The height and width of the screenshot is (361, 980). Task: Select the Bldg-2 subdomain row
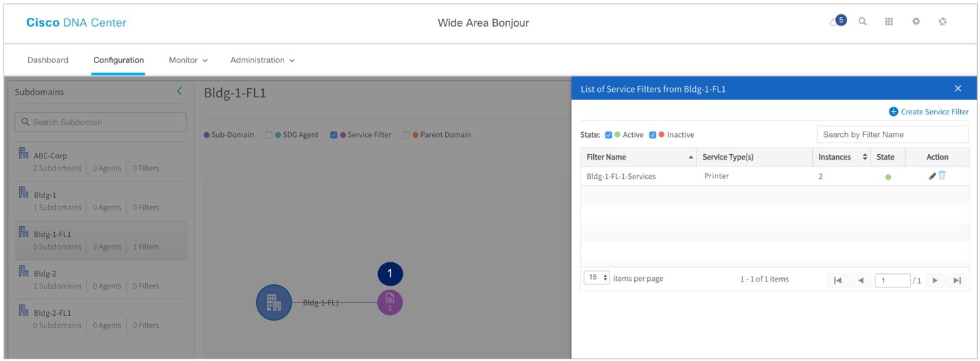click(x=101, y=279)
